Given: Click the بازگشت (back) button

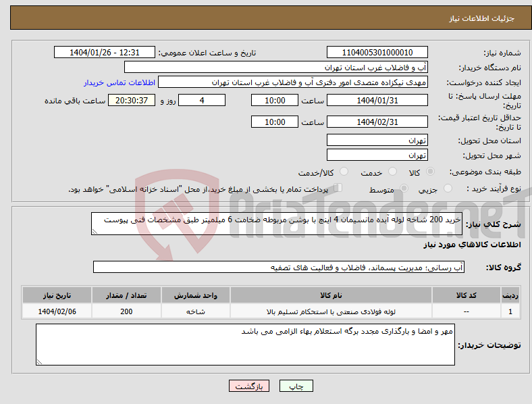Looking at the screenshot, I should click(249, 386).
